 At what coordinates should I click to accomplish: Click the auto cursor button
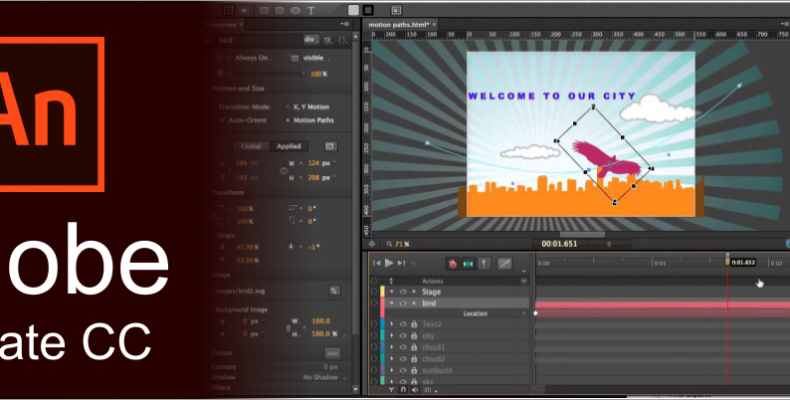(333, 353)
